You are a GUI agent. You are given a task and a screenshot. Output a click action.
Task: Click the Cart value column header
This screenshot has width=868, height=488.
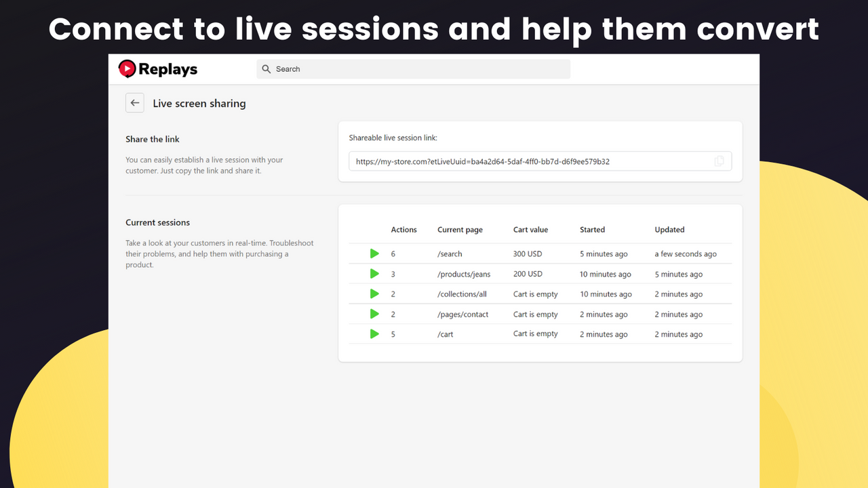[530, 229]
